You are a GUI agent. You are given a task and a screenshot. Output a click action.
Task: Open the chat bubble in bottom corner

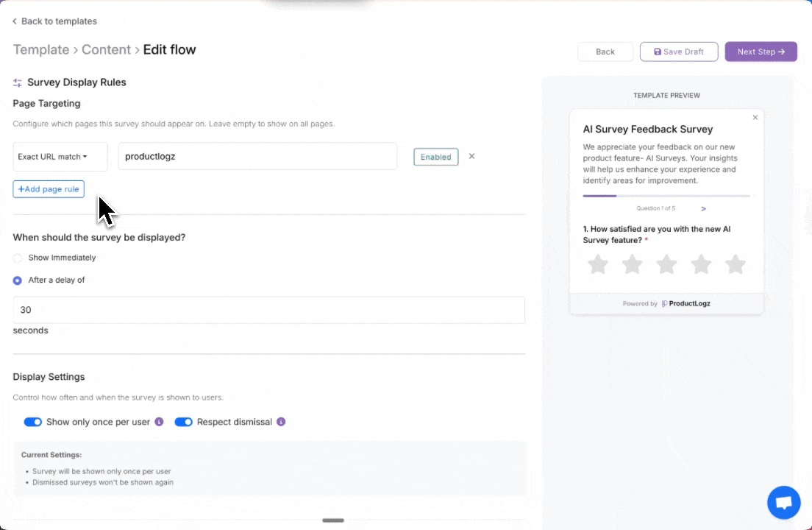(783, 502)
